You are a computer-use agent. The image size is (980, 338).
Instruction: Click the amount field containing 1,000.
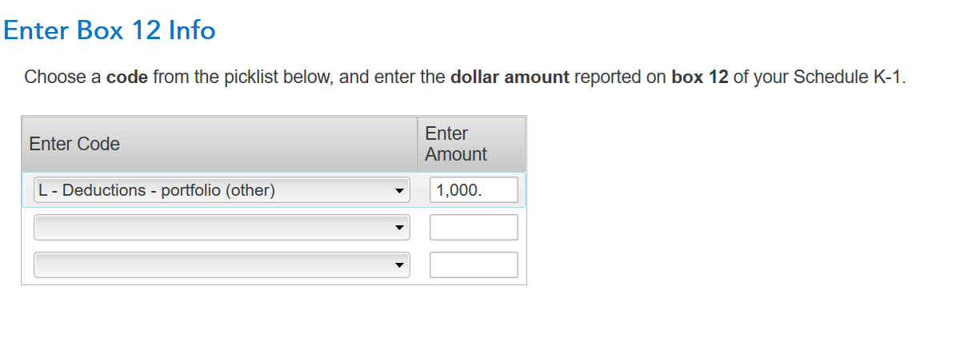point(474,190)
